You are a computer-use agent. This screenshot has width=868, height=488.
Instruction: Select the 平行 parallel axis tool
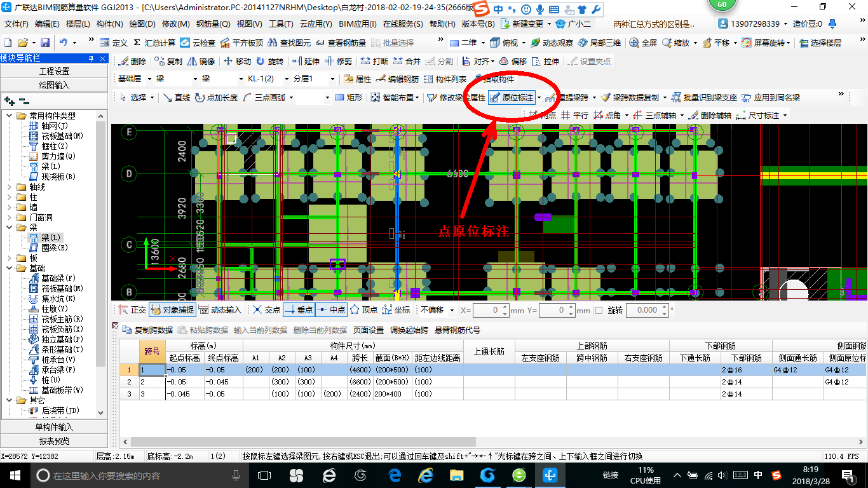click(574, 115)
